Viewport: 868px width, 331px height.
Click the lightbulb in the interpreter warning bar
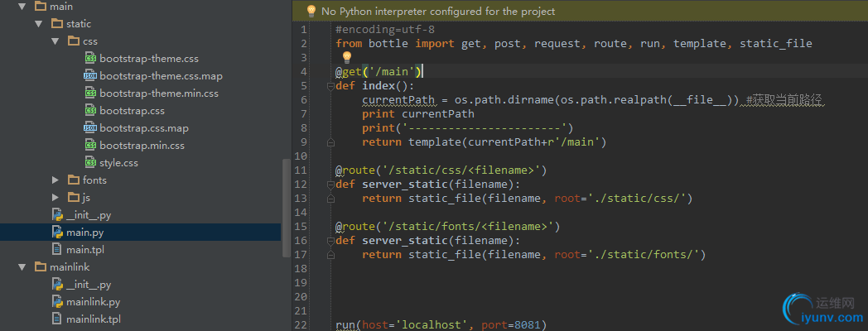coord(311,11)
